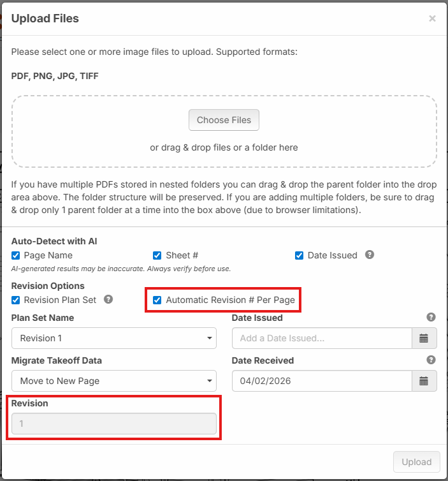Viewport: 448px width, 481px height.
Task: Toggle the Page Name auto-detect checkbox
Action: coord(16,255)
